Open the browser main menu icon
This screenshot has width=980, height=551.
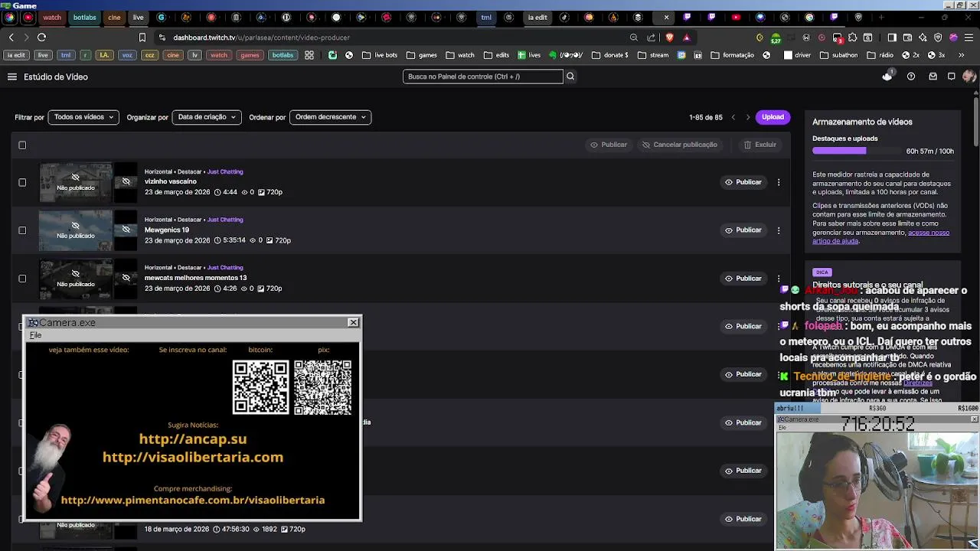pyautogui.click(x=969, y=37)
